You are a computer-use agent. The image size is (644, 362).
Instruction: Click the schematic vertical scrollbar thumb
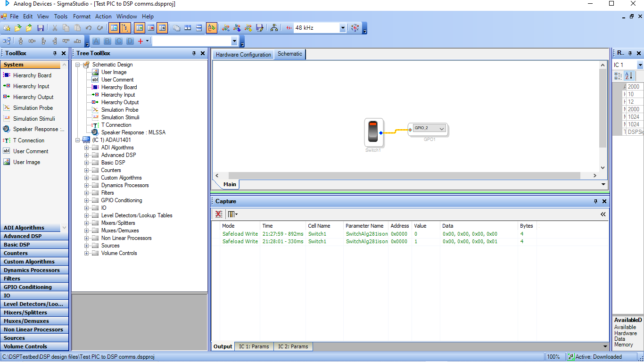coord(603,108)
